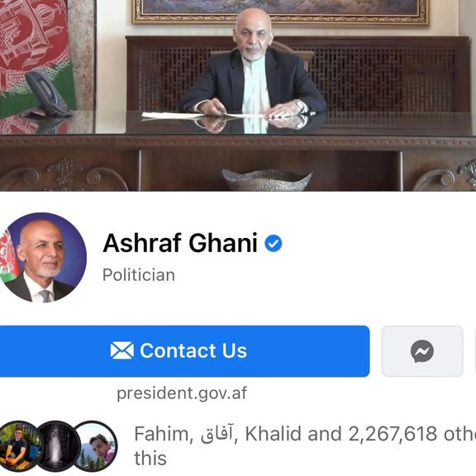Click the envelope icon in Contact Us

122,350
